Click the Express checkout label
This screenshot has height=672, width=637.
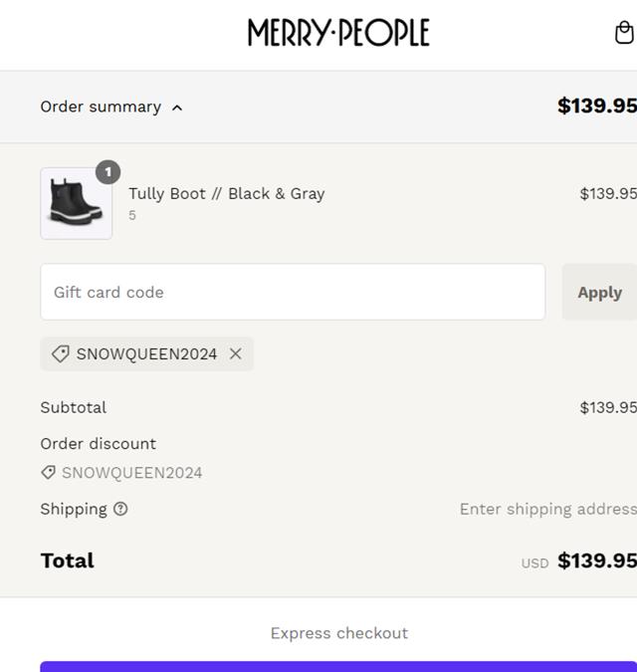coord(339,633)
